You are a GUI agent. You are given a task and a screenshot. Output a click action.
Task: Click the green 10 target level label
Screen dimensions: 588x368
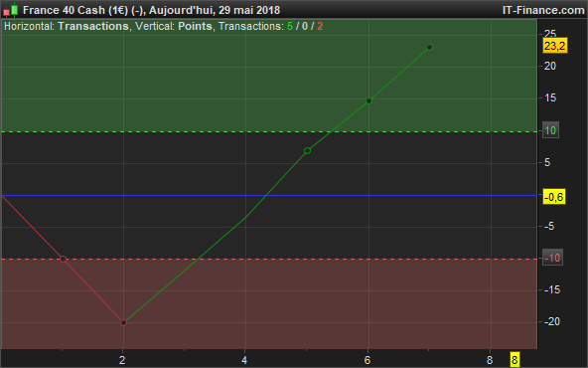(x=550, y=130)
